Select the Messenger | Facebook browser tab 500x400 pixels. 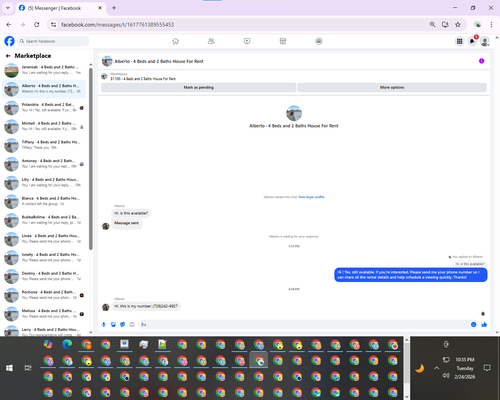point(60,8)
